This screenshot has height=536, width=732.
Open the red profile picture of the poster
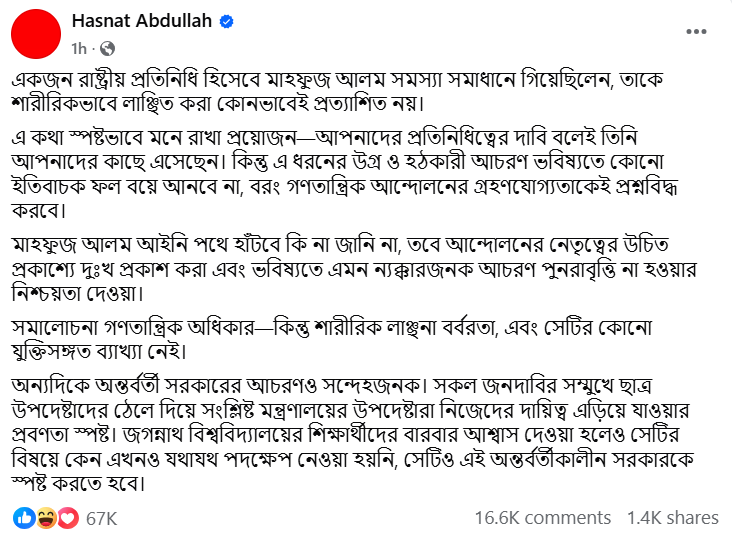36,34
